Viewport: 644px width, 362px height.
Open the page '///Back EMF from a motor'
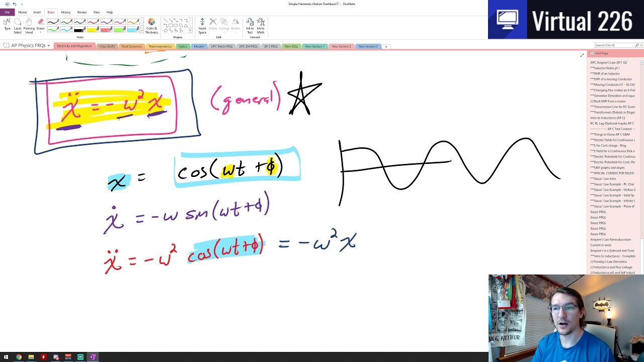tap(608, 101)
